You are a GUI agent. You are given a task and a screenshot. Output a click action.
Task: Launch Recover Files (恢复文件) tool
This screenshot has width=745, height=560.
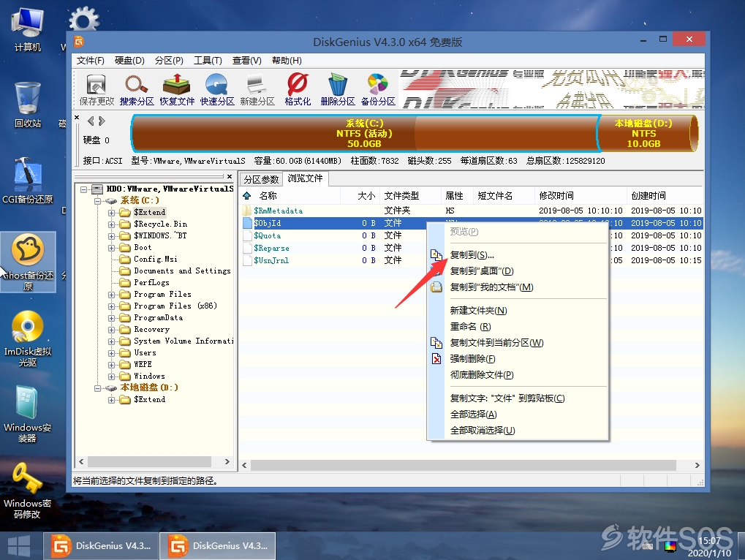[177, 89]
